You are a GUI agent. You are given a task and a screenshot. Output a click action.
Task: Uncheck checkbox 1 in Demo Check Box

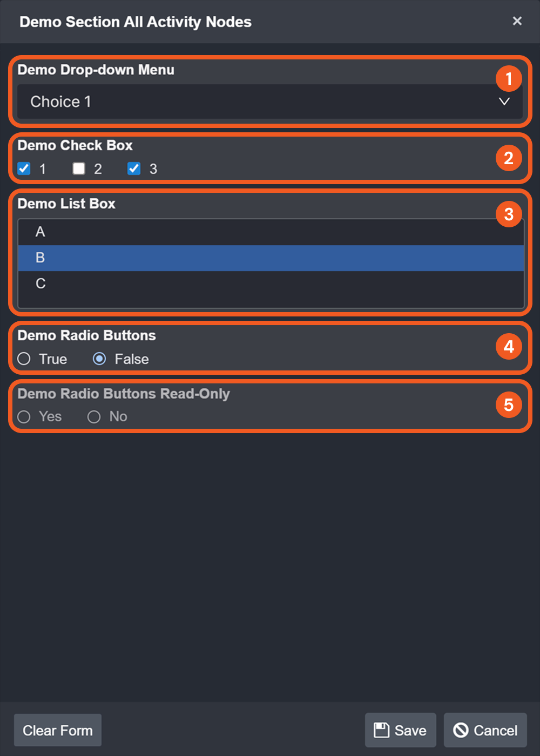24,168
